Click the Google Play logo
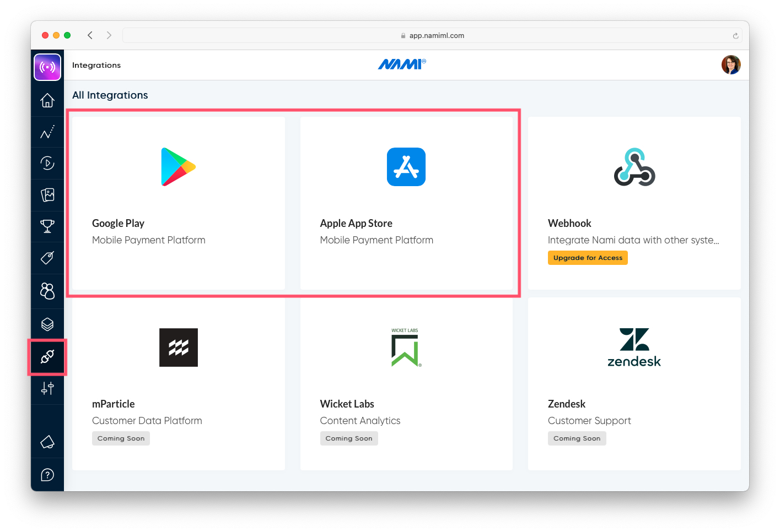This screenshot has height=532, width=780. pyautogui.click(x=178, y=167)
